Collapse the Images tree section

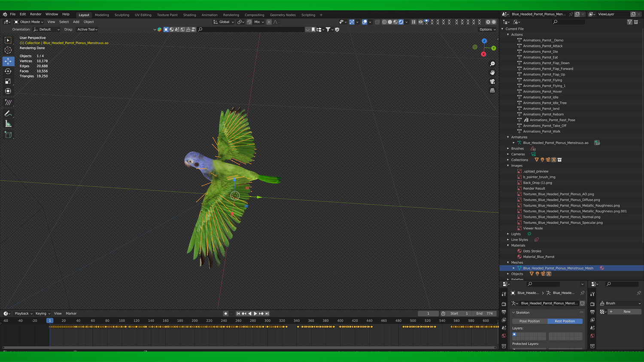pos(508,166)
